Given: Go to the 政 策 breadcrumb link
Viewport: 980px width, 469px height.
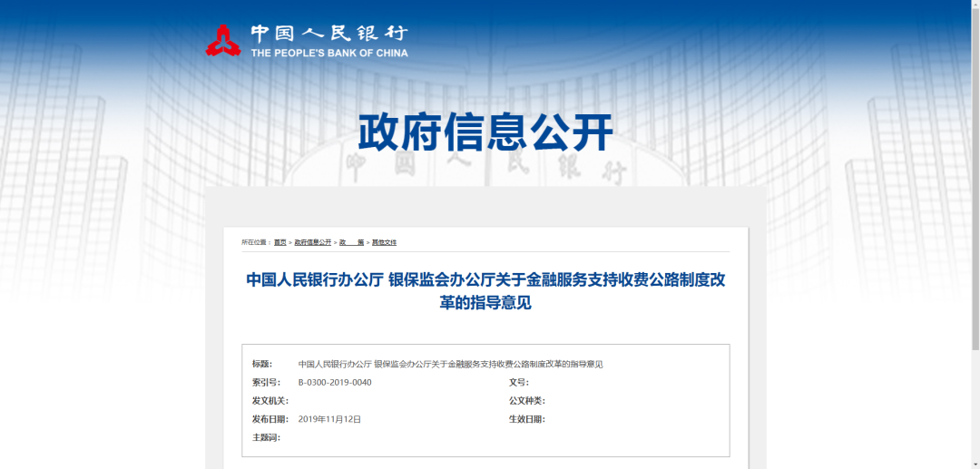Looking at the screenshot, I should pyautogui.click(x=351, y=242).
